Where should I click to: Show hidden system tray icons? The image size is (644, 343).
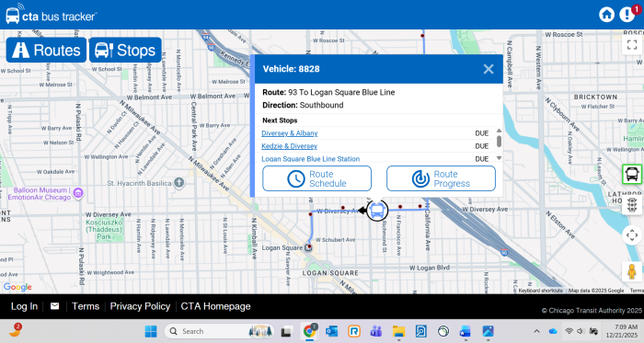pos(536,331)
